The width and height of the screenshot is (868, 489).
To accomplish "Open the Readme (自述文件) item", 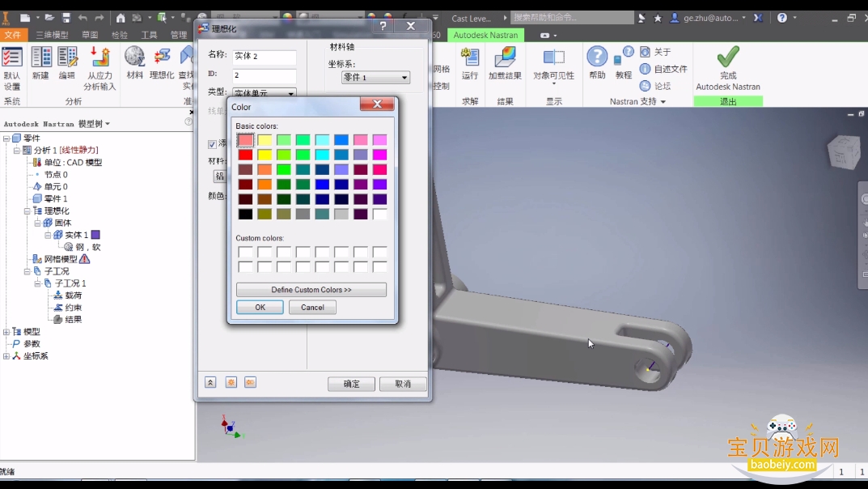I will tap(663, 70).
